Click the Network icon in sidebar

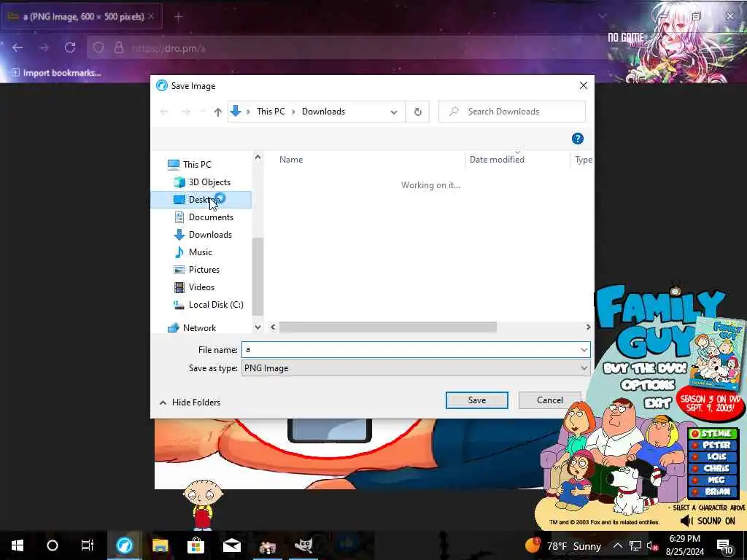click(x=174, y=328)
